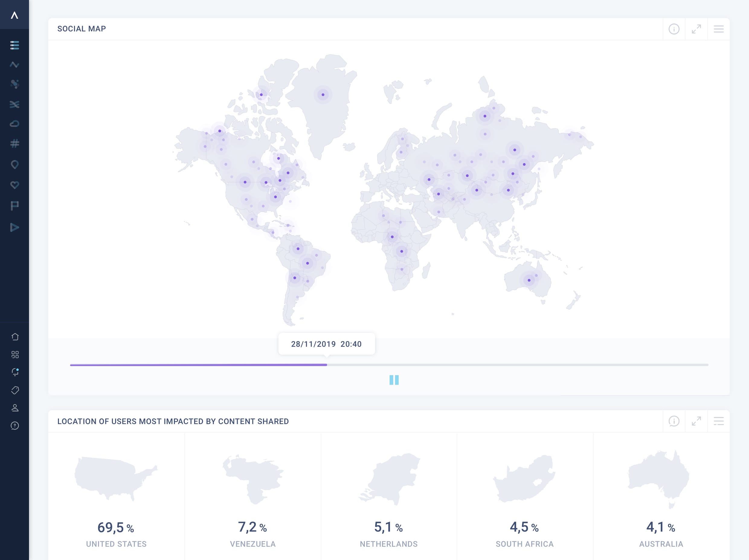749x560 pixels.
Task: Click the purple dot on Greenland
Action: [323, 95]
